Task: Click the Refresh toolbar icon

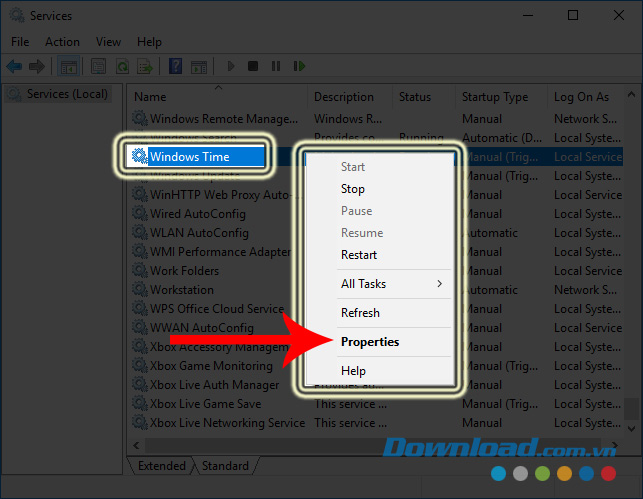Action: point(121,67)
